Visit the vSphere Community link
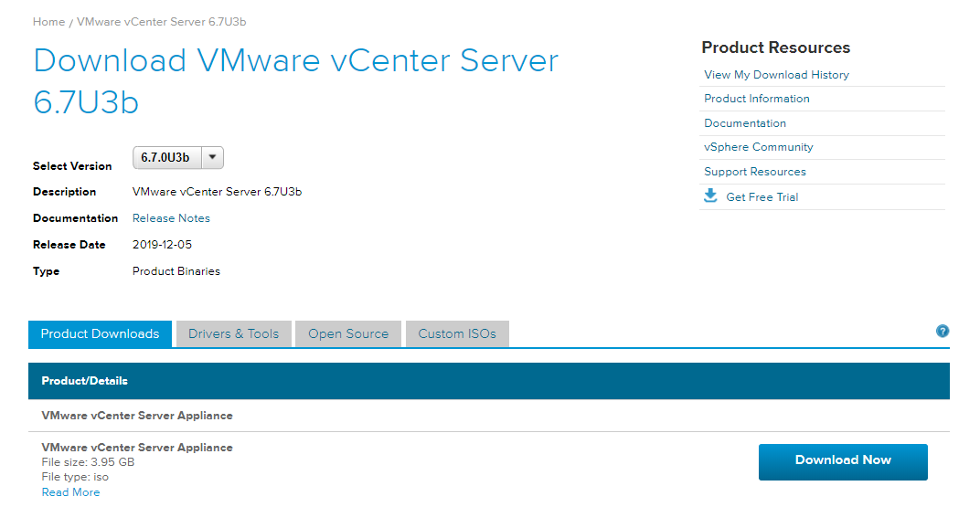Screen dimensions: 980x507 click(x=759, y=147)
